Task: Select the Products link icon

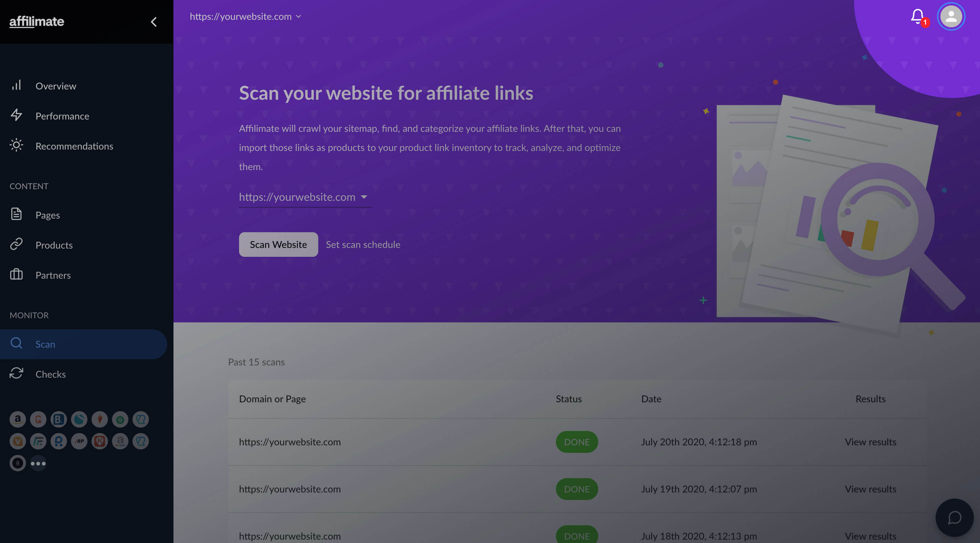Action: 16,245
